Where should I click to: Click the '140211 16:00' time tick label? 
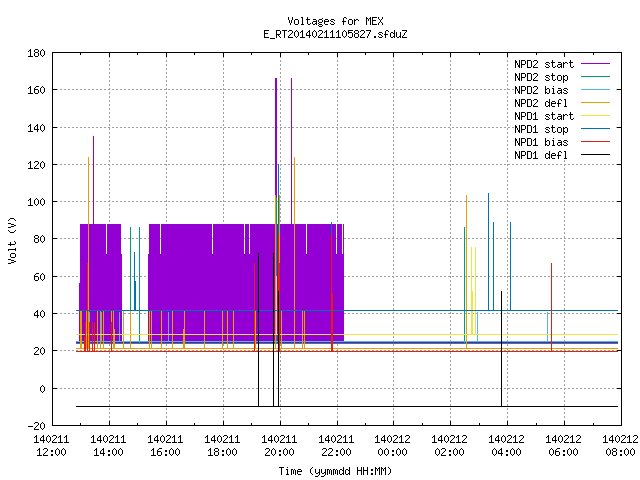tap(165, 446)
